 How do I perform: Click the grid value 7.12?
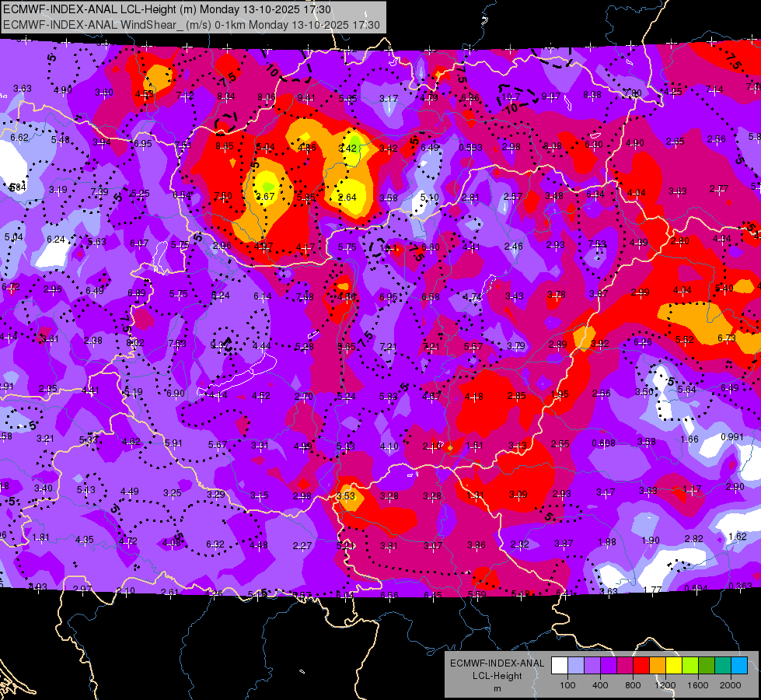pyautogui.click(x=185, y=95)
